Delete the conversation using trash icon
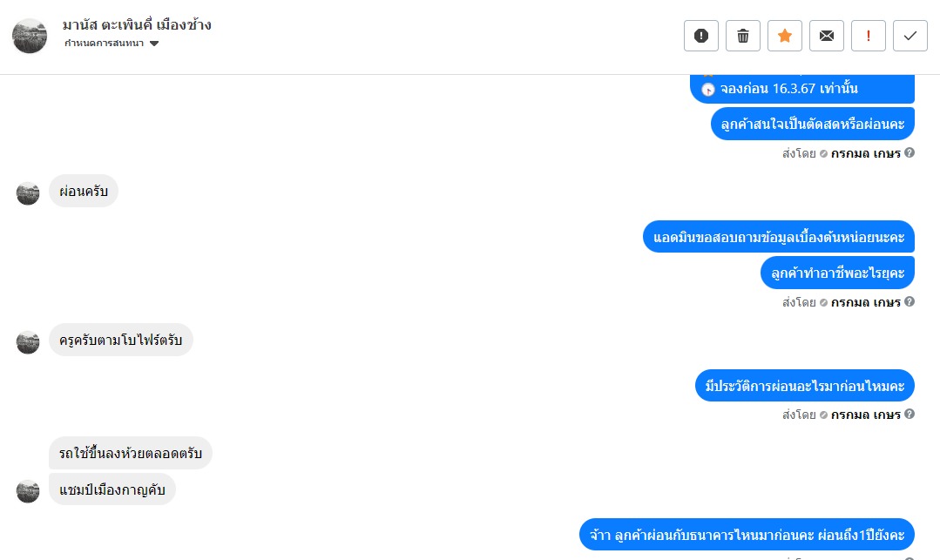 (743, 36)
